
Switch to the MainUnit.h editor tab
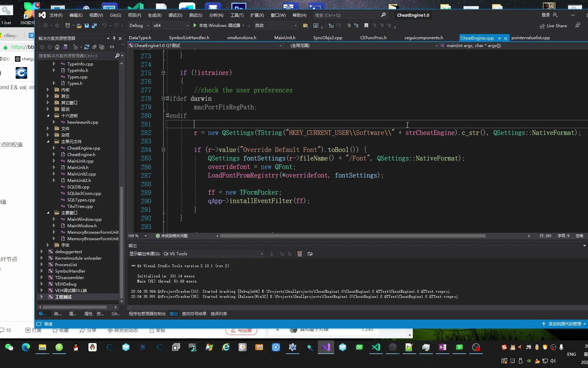[x=284, y=38]
